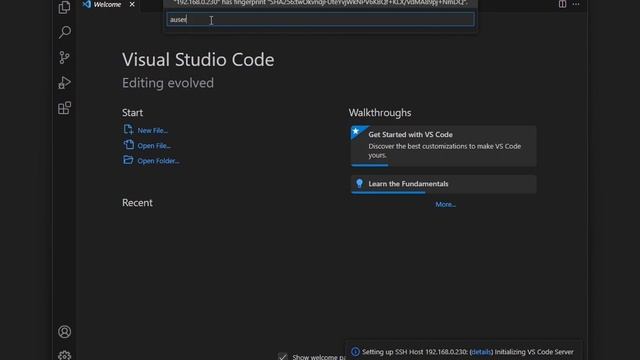Click the Walkthroughs heading
640x360 pixels.
380,113
